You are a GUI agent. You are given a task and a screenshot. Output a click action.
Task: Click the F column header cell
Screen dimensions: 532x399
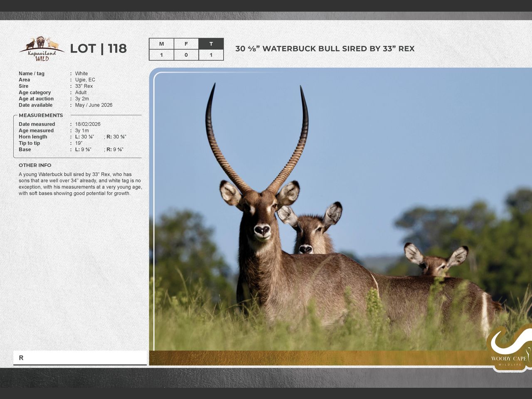[186, 44]
